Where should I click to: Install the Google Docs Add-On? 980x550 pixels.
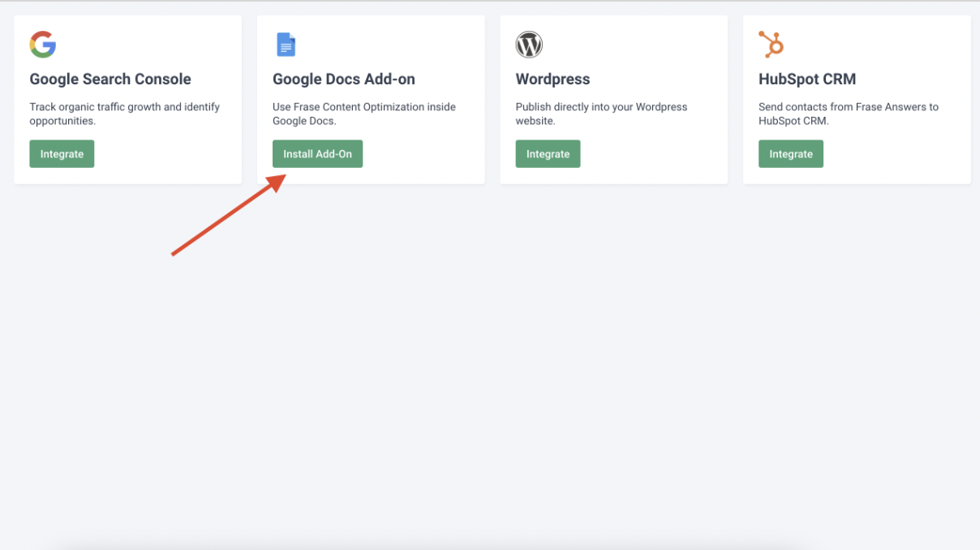[x=317, y=154]
